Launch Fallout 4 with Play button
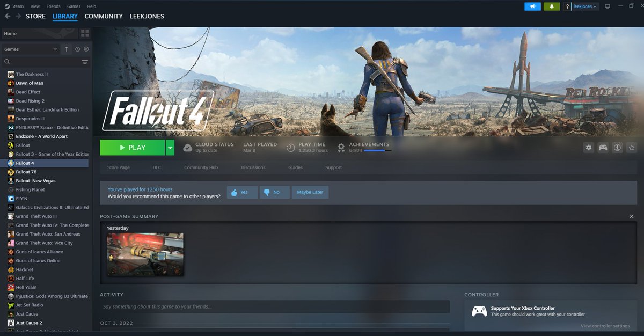This screenshot has width=644, height=336. click(x=133, y=148)
